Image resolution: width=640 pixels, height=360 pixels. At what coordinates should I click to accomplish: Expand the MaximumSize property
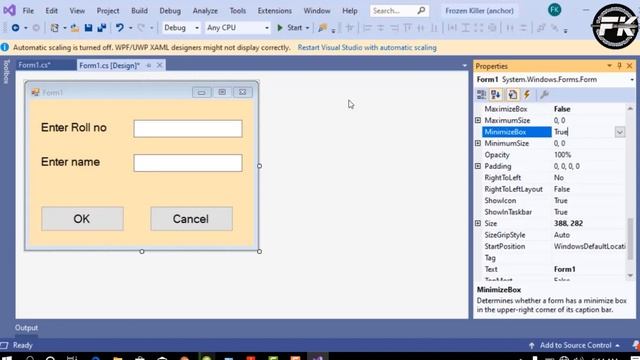click(x=478, y=120)
